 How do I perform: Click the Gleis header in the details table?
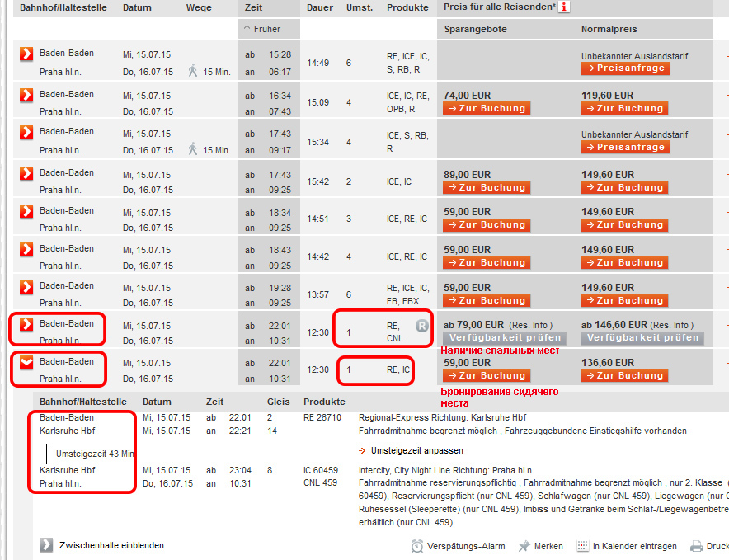pos(278,402)
